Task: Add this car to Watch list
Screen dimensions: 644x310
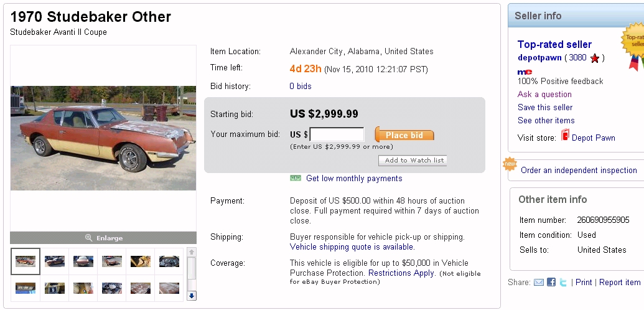Action: tap(413, 161)
